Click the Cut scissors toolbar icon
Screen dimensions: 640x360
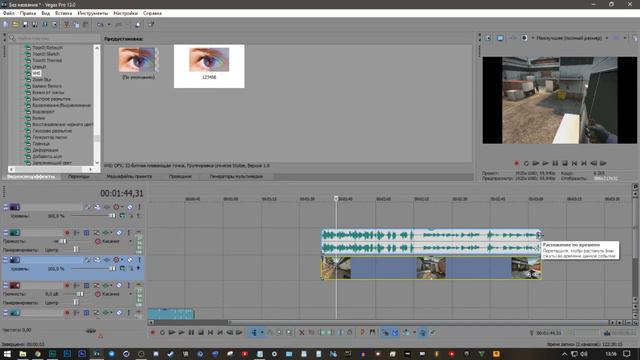(67, 24)
